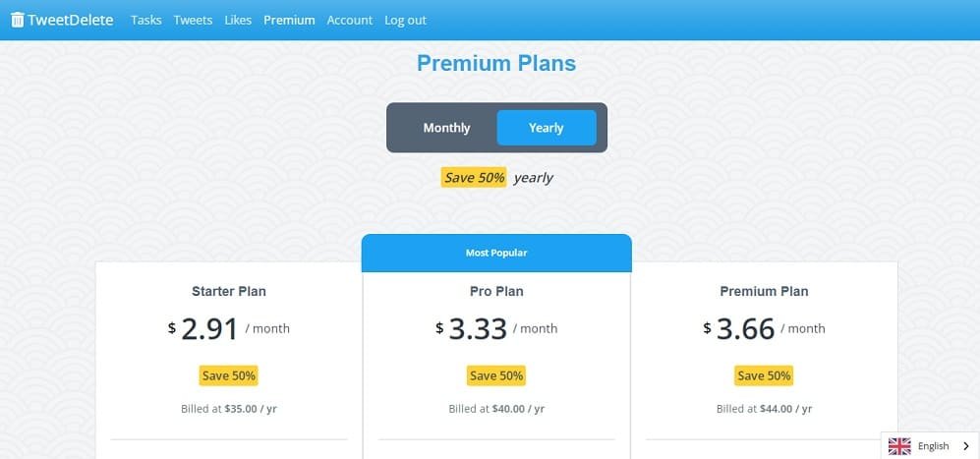980x459 pixels.
Task: Expand the English language selector arrow
Action: pos(965,446)
